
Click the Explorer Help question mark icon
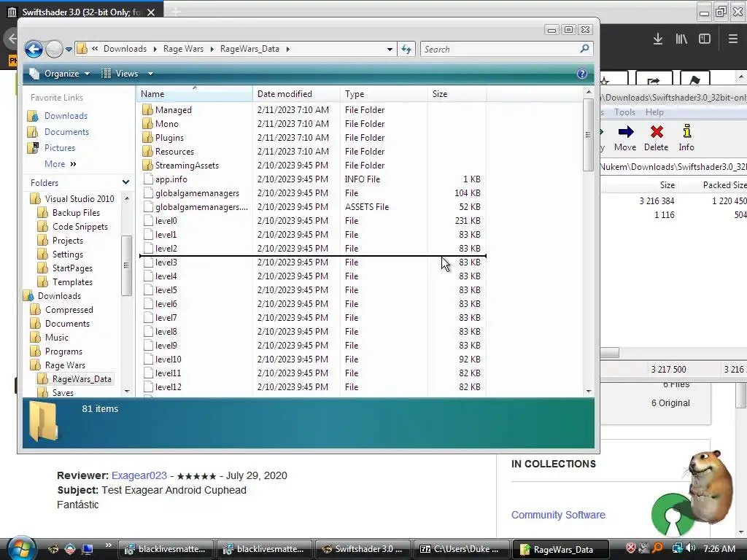(581, 74)
